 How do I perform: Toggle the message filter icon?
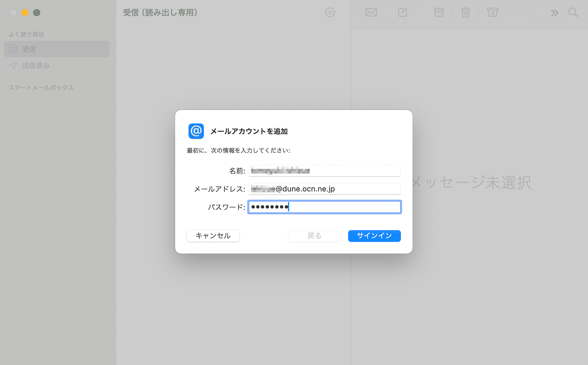click(330, 12)
